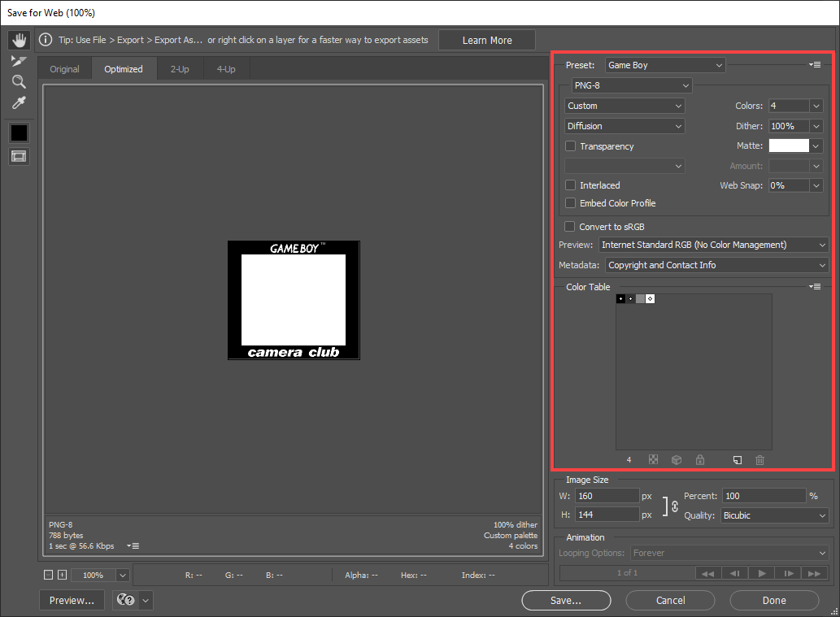The height and width of the screenshot is (617, 840).
Task: Click the Save... button
Action: pyautogui.click(x=566, y=601)
